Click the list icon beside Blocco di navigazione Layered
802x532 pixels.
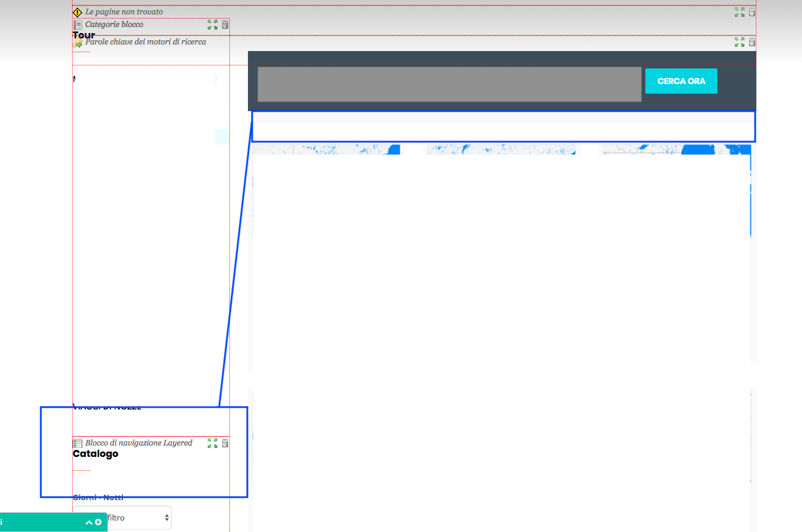[x=77, y=443]
